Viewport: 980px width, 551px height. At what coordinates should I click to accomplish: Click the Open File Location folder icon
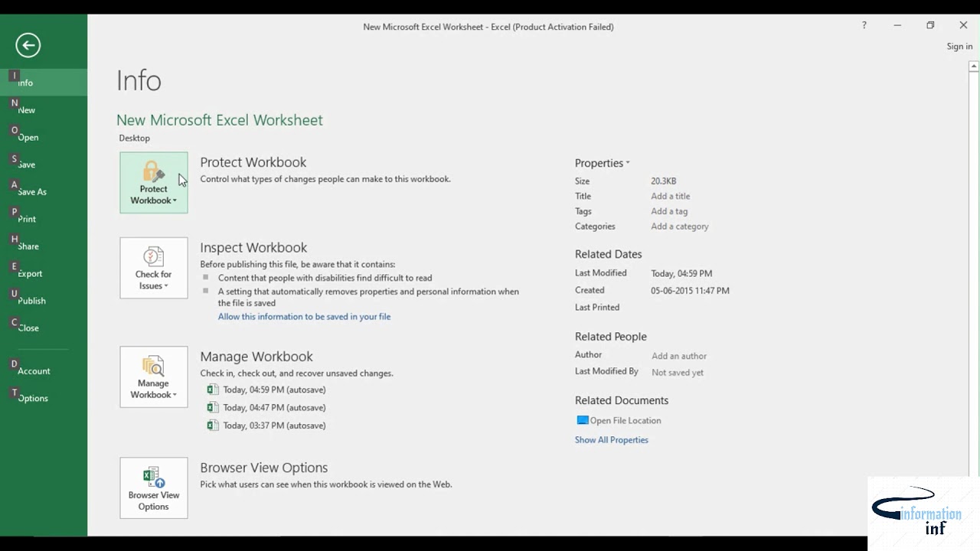pyautogui.click(x=583, y=420)
